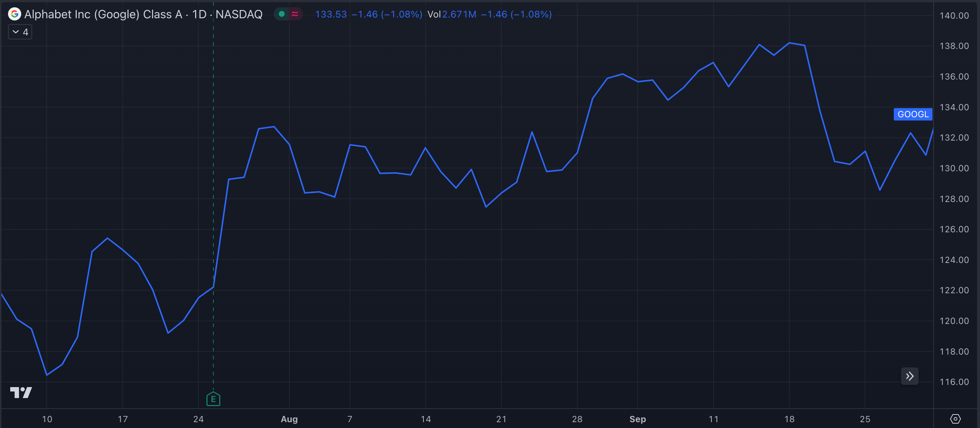Click the 4-indicator count badge
This screenshot has height=428, width=980.
point(20,32)
